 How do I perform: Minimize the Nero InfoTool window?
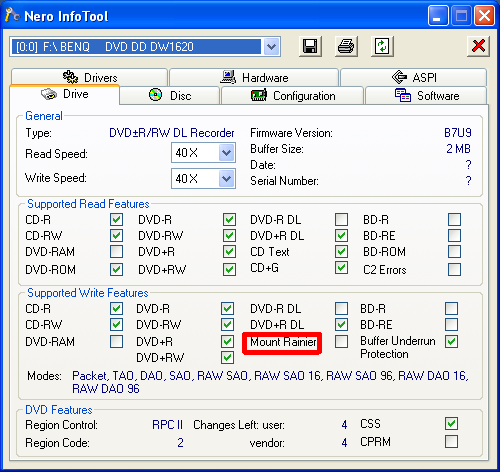point(438,16)
